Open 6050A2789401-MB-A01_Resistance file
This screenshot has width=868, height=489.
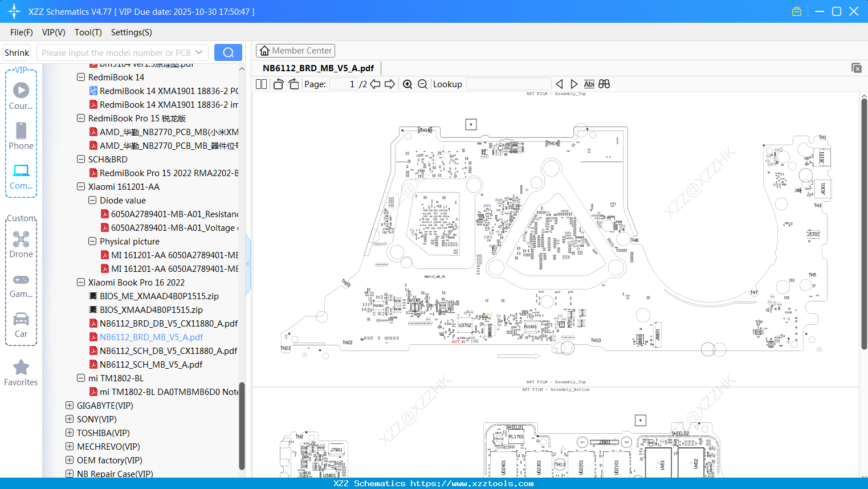pyautogui.click(x=169, y=214)
